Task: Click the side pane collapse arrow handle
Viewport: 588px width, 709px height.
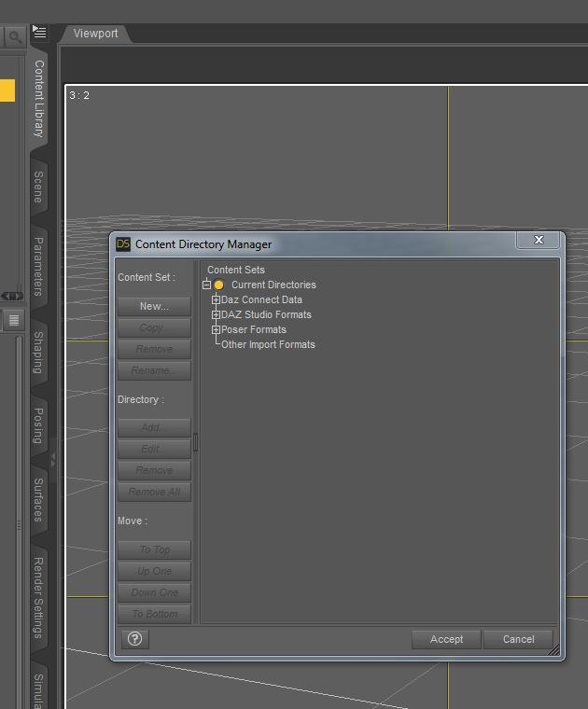Action: click(x=53, y=460)
